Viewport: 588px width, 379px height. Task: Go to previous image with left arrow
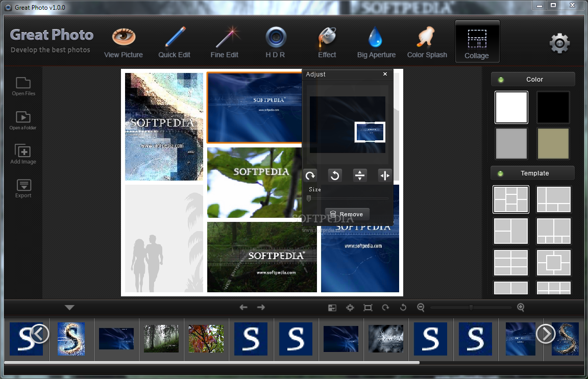(243, 308)
